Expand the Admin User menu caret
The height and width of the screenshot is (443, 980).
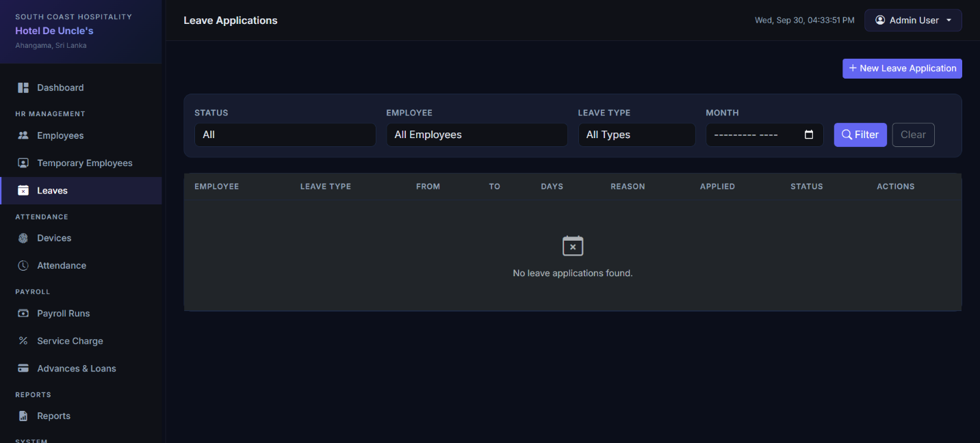coord(949,21)
